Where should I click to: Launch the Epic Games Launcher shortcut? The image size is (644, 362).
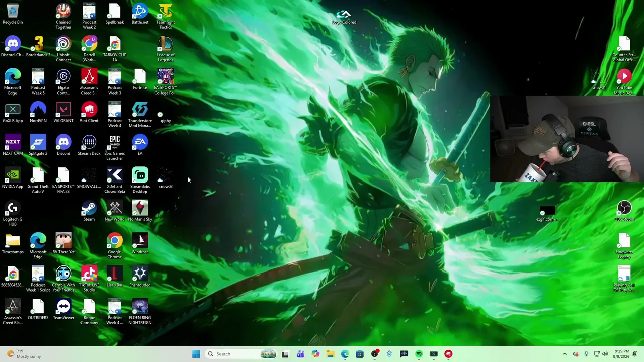point(114,148)
